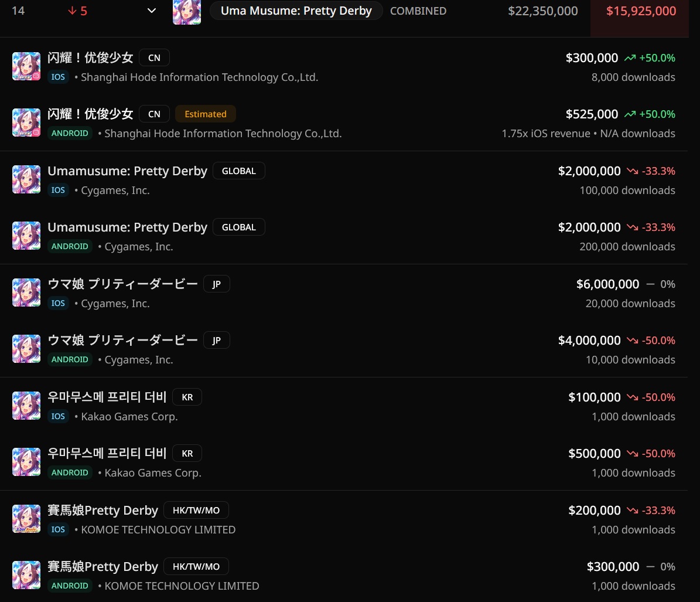Click the GLOBAL tag on Cygames iOS row
The width and height of the screenshot is (700, 602).
(239, 171)
